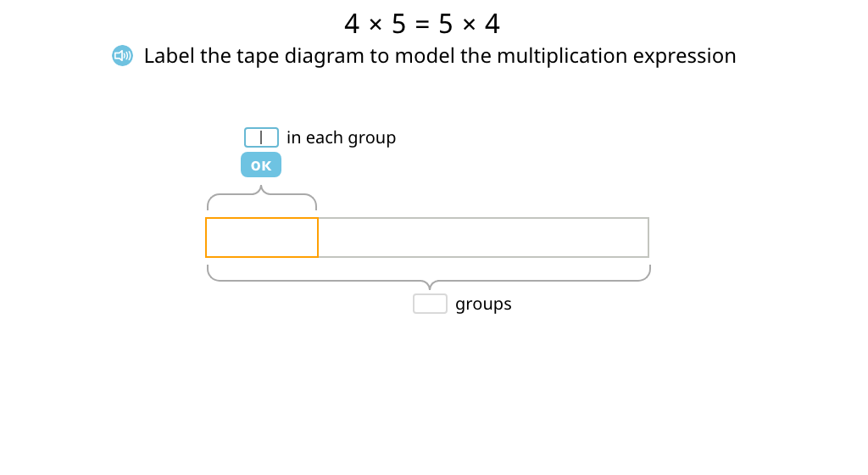This screenshot has height=475, width=868.
Task: Click the equals sign in the equation
Action: point(422,25)
